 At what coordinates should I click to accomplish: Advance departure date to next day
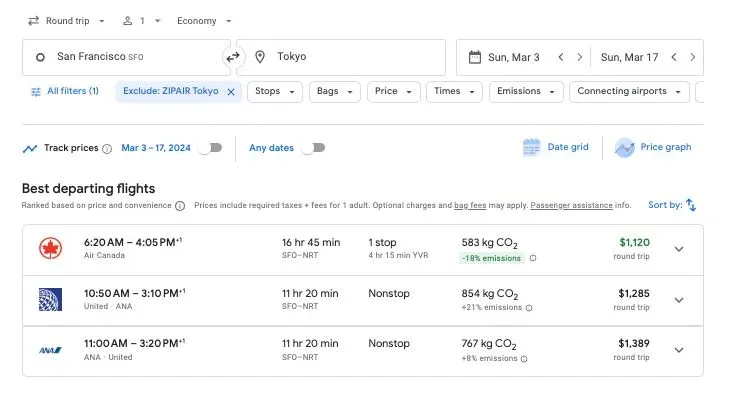point(579,57)
